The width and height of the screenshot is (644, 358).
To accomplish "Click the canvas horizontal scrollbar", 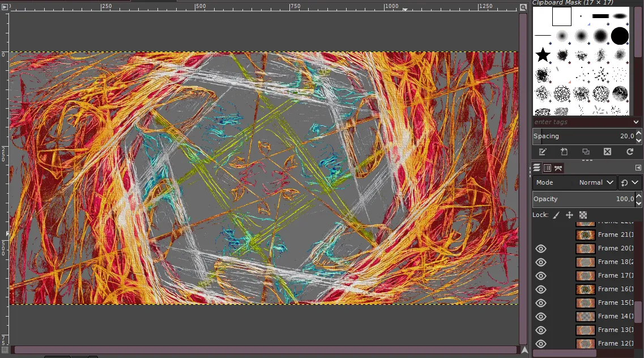I will pos(265,350).
